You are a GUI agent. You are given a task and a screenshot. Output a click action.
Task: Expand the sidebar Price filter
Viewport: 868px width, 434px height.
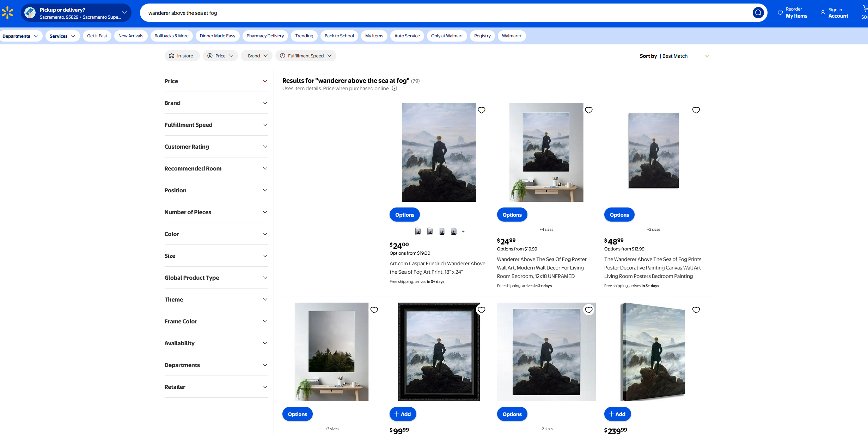(x=216, y=81)
